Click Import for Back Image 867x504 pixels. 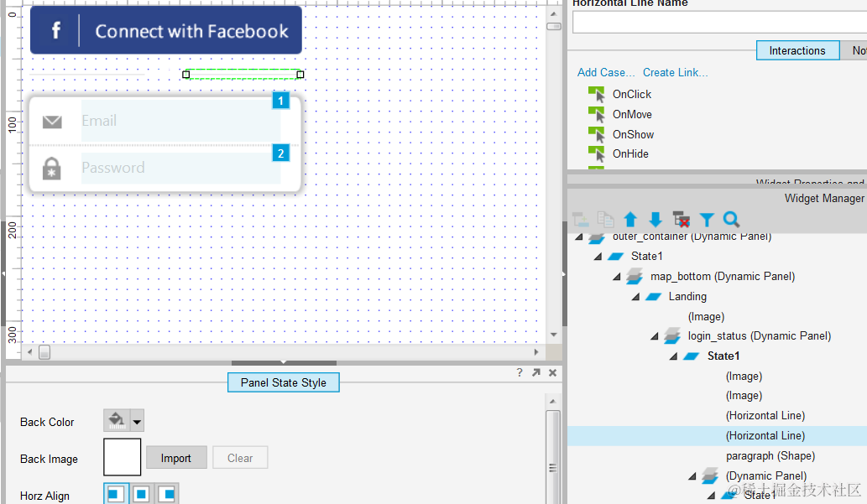[x=175, y=458]
